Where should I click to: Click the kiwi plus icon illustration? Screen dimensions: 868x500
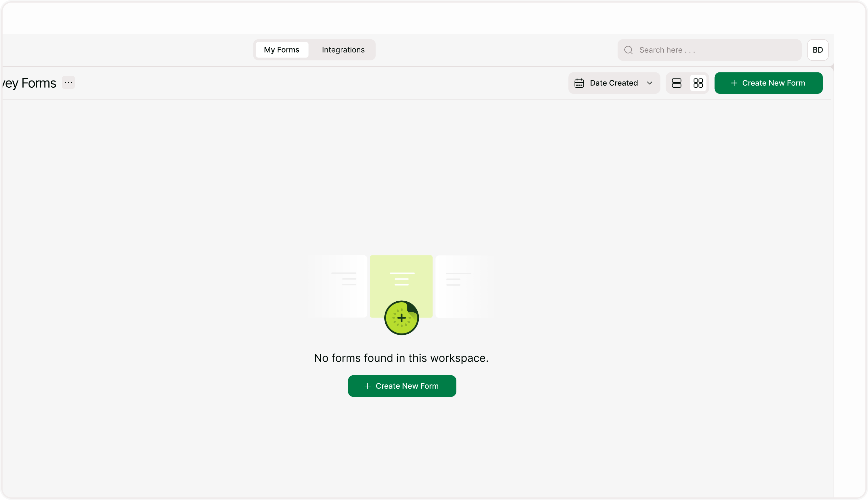pos(401,318)
